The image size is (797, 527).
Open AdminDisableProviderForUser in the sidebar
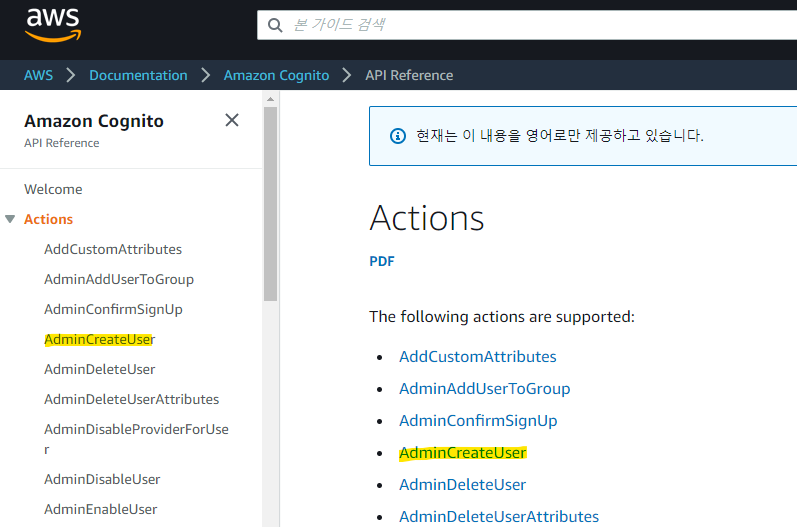[136, 439]
